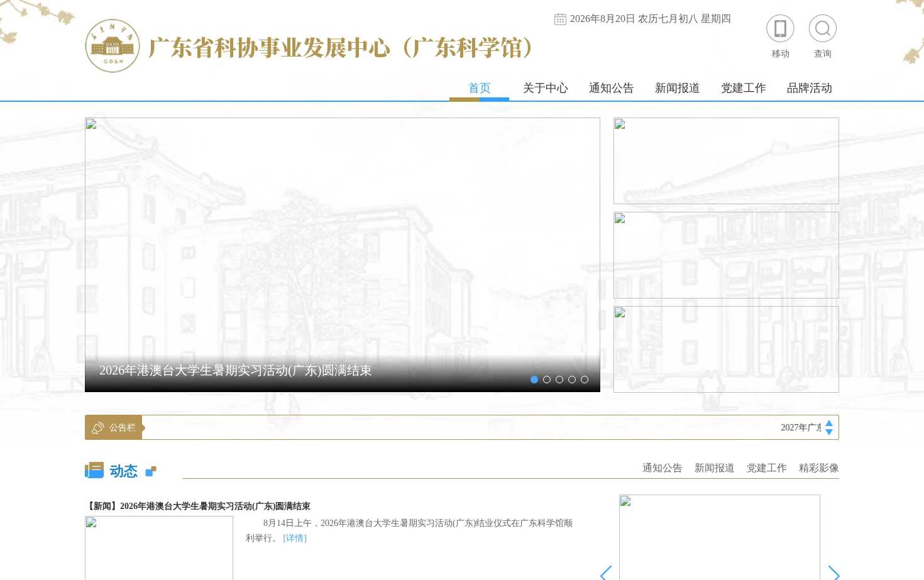Click the 动态 section book icon

[94, 470]
